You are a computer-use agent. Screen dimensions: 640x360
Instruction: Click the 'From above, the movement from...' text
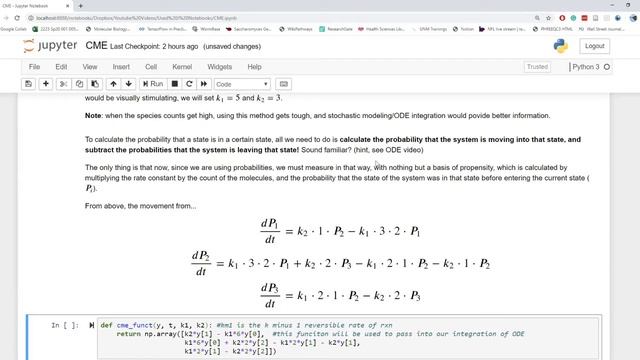click(140, 206)
